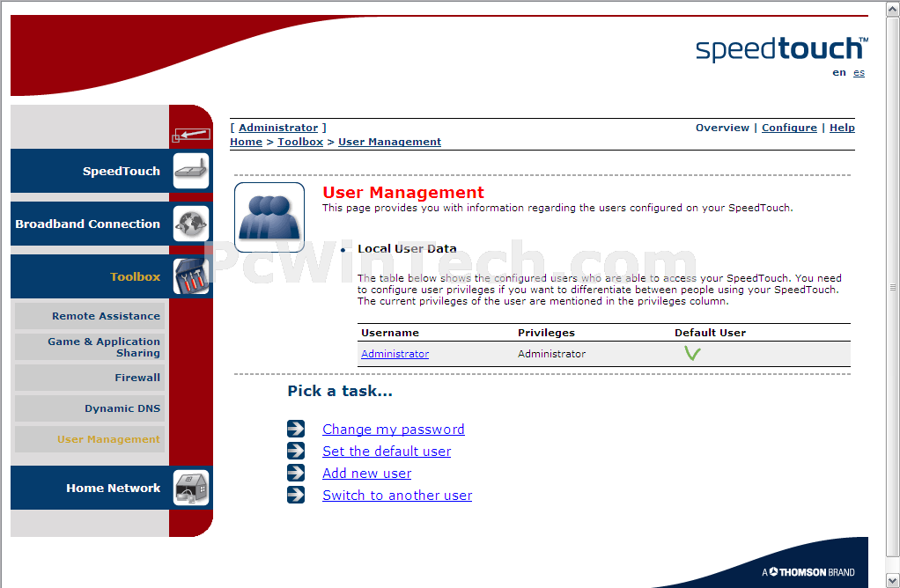Click the A Thomson Brand footer logo
This screenshot has height=588, width=900.
click(808, 572)
